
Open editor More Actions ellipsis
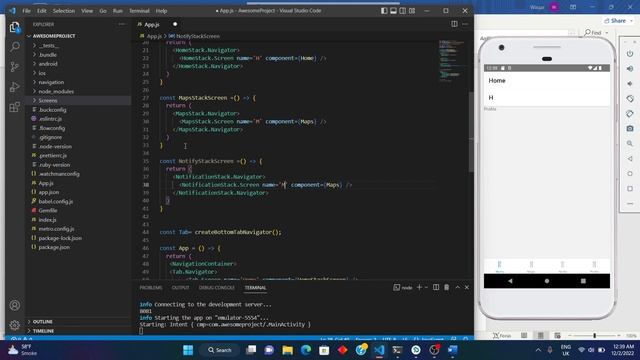pyautogui.click(x=465, y=24)
